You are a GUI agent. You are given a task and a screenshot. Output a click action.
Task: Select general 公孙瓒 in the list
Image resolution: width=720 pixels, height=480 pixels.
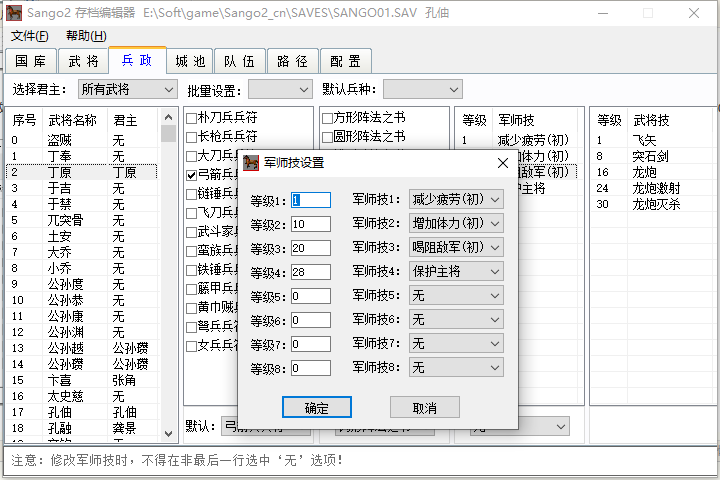[83, 364]
